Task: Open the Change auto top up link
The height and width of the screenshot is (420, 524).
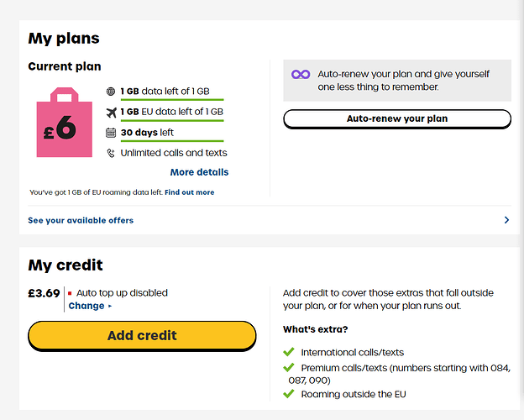Action: (x=90, y=306)
